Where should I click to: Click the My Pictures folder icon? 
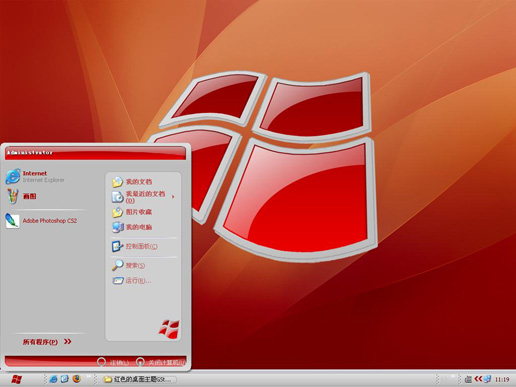(117, 212)
